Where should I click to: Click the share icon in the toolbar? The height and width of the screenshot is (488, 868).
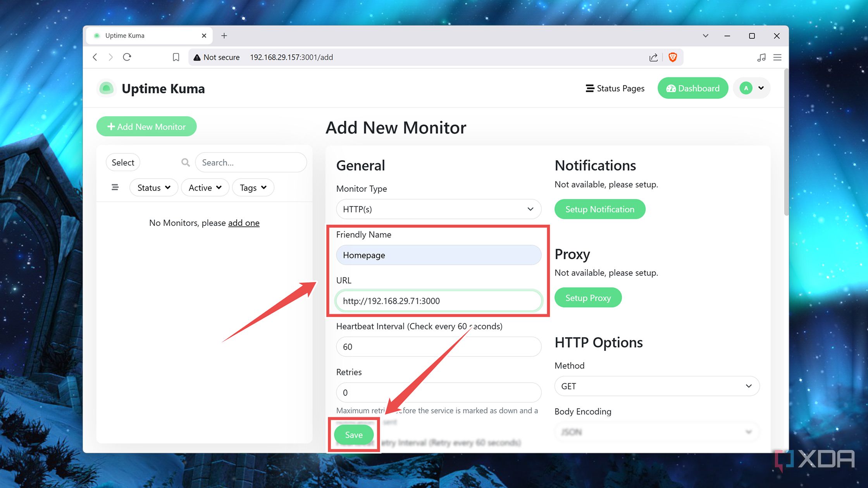[x=653, y=57]
